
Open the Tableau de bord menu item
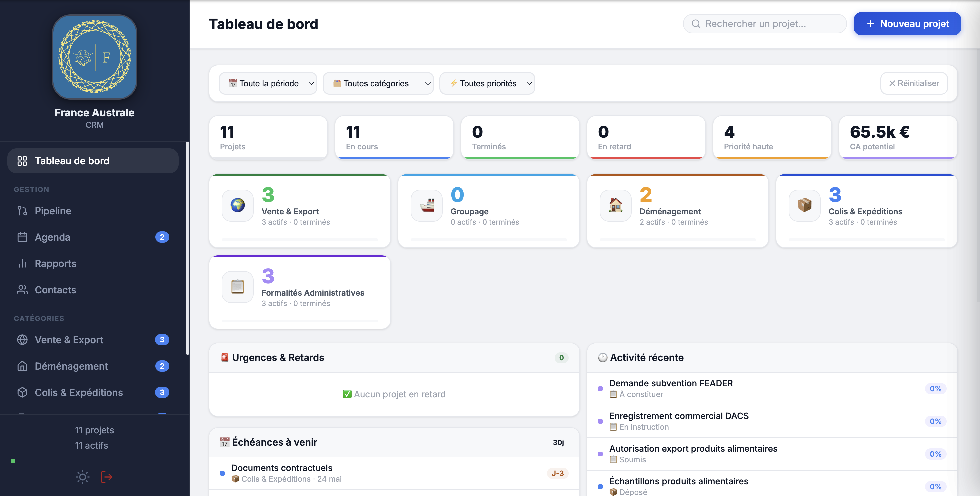pos(93,161)
